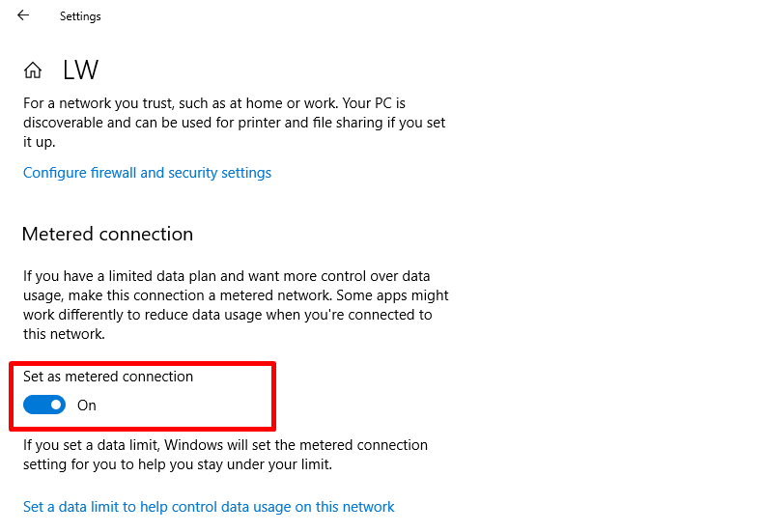This screenshot has width=763, height=532.
Task: Click the red highlight border around the toggle
Action: pos(143,363)
